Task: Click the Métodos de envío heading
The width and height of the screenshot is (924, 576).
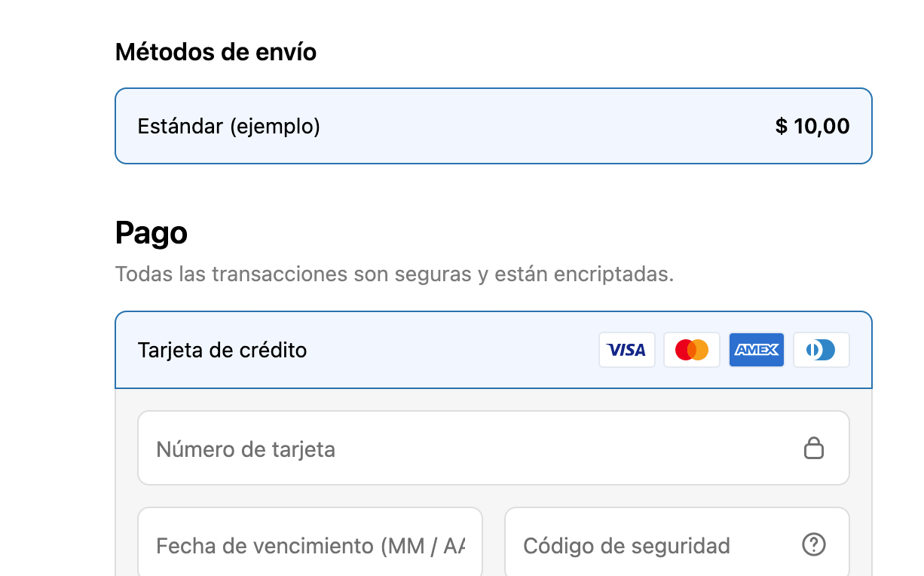Action: [216, 52]
